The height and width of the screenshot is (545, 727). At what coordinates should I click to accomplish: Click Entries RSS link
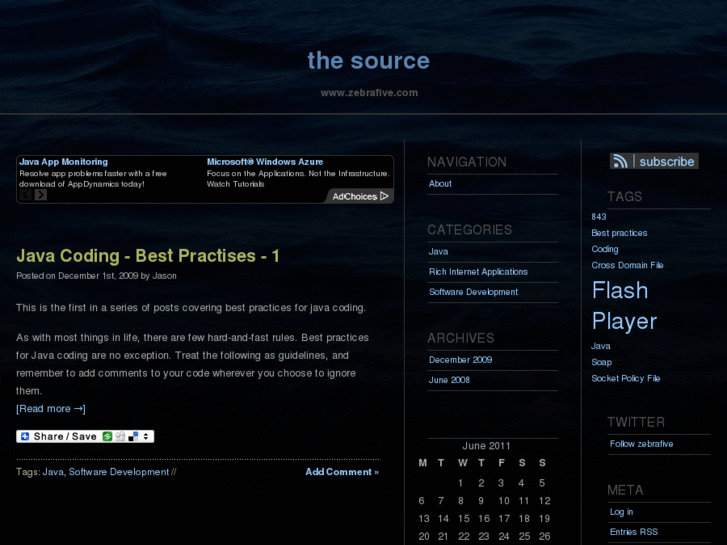pos(633,532)
